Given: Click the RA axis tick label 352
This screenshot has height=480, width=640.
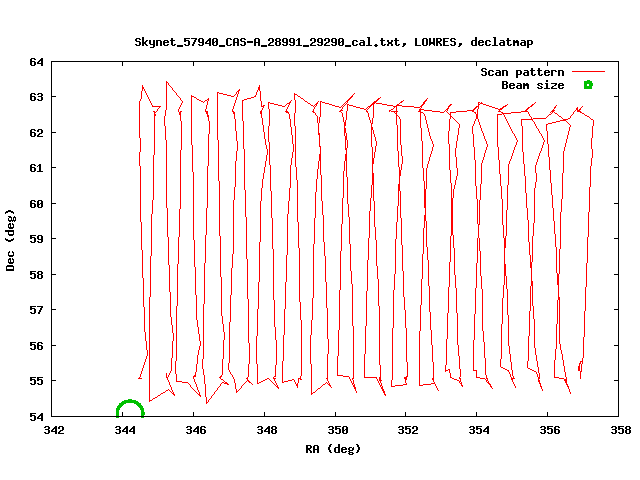Looking at the screenshot, I should coord(408,430).
